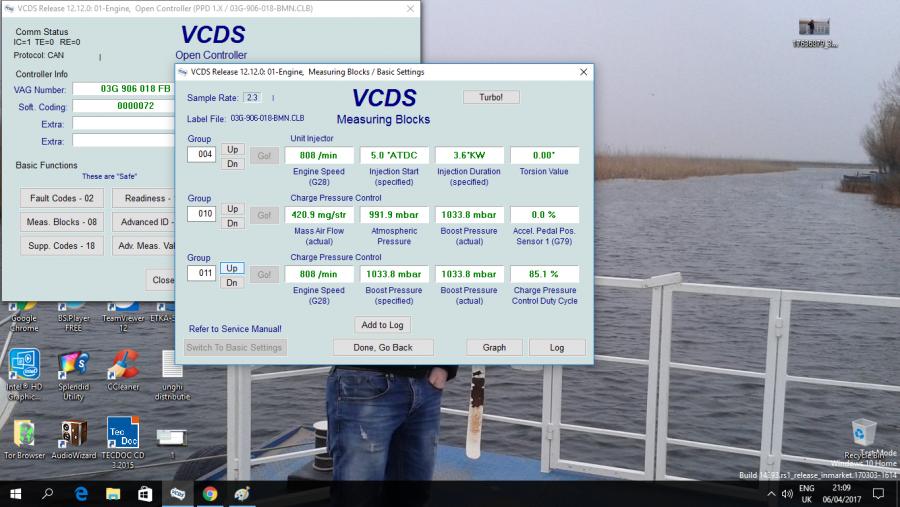Open the AudioWizard shortcut
Image resolution: width=900 pixels, height=507 pixels.
(x=73, y=433)
